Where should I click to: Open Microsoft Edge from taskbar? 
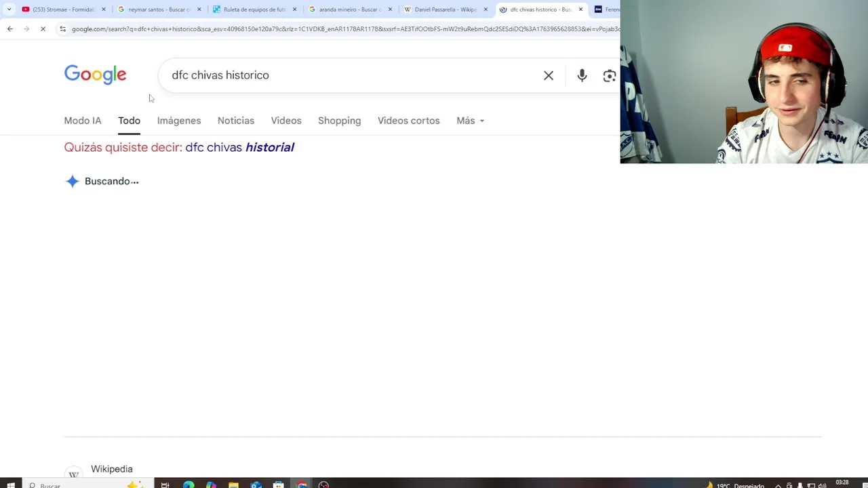point(188,485)
